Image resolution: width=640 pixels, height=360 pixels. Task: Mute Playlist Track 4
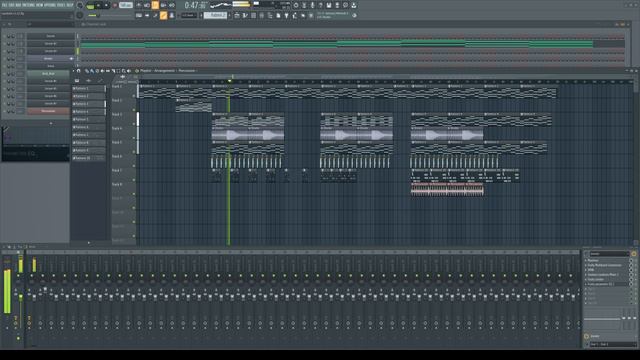point(133,138)
